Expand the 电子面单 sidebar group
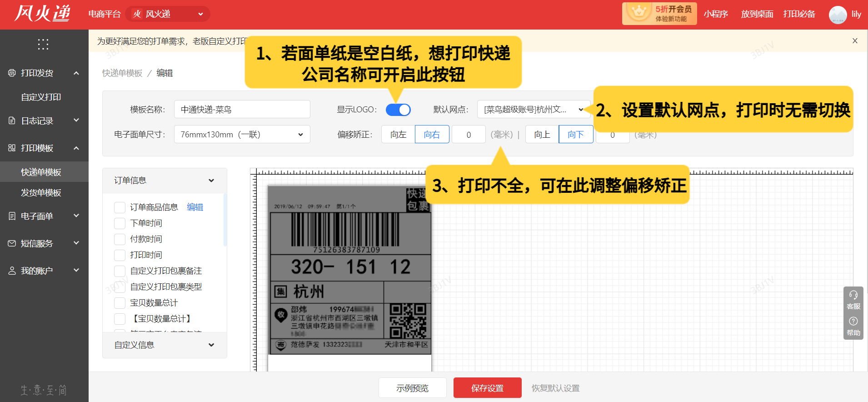This screenshot has width=868, height=402. [x=76, y=216]
